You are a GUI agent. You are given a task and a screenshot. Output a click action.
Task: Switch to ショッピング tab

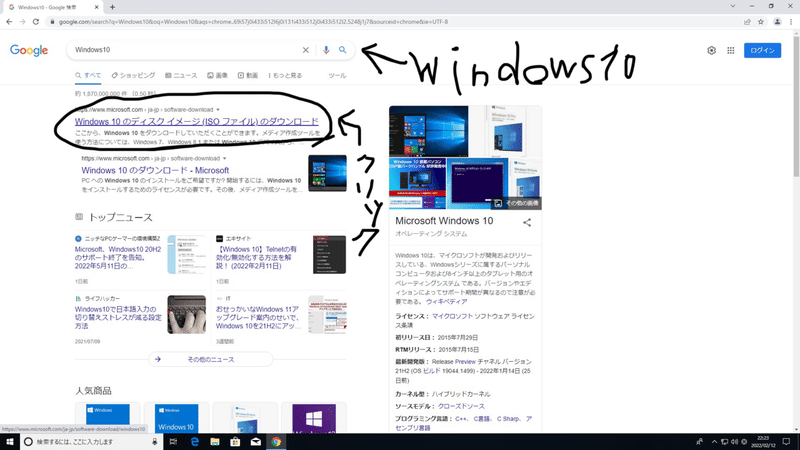(133, 76)
